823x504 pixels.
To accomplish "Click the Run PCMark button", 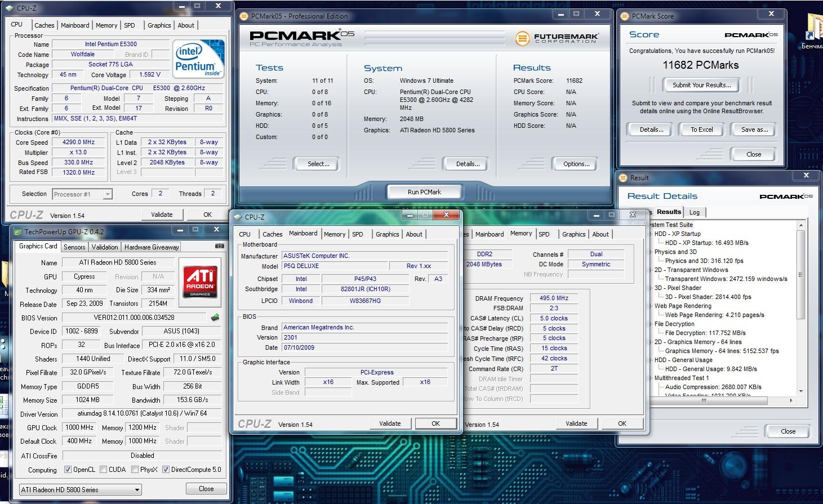I will click(x=424, y=192).
